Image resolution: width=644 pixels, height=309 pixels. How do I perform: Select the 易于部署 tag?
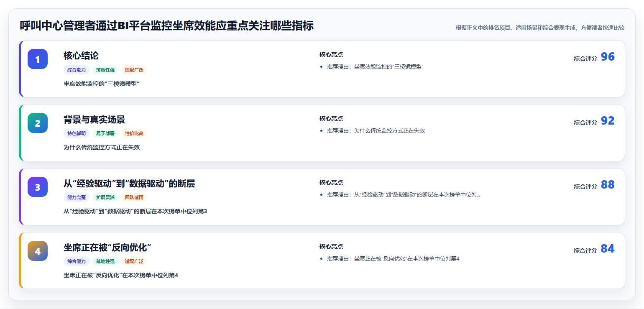click(x=105, y=134)
